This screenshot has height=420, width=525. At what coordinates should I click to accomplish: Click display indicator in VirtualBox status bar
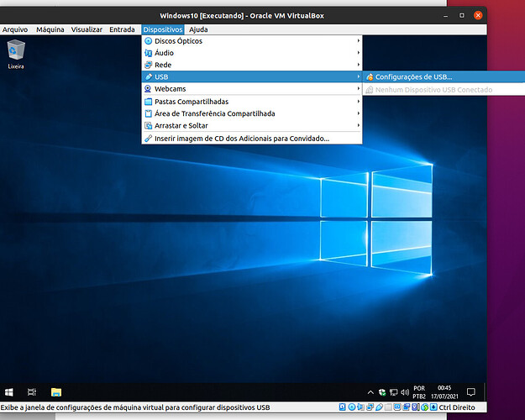pyautogui.click(x=397, y=407)
